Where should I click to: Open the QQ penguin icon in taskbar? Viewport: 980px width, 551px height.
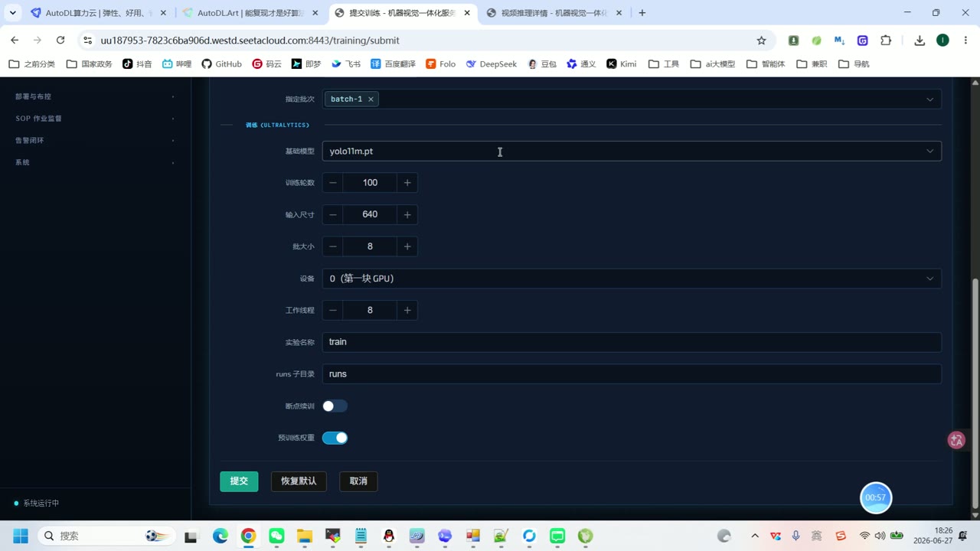(389, 536)
